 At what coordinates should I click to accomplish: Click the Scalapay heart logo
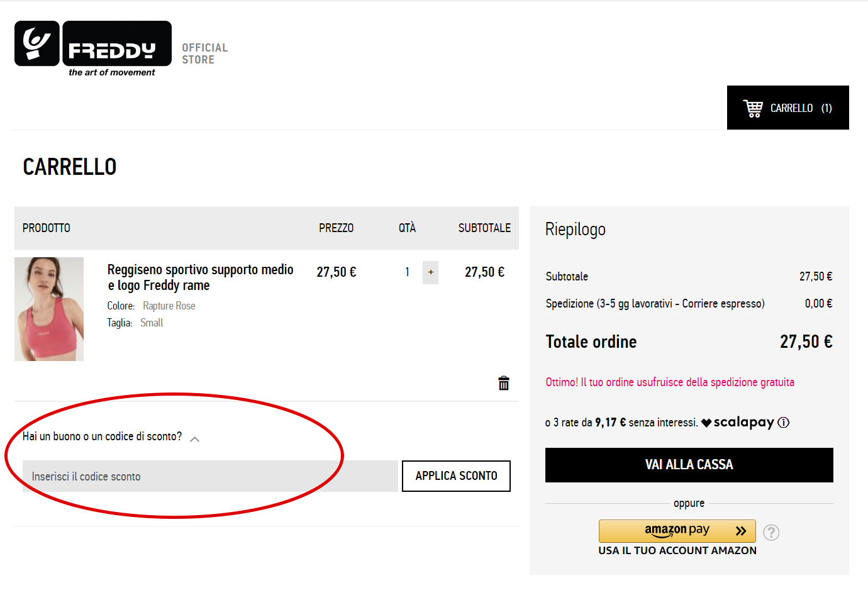(707, 422)
